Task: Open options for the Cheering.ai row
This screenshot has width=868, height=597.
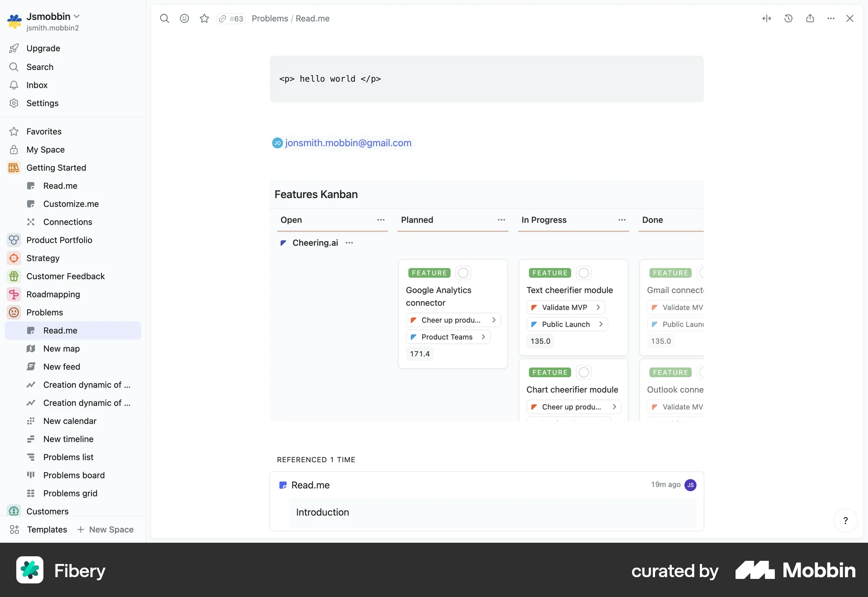Action: [349, 243]
